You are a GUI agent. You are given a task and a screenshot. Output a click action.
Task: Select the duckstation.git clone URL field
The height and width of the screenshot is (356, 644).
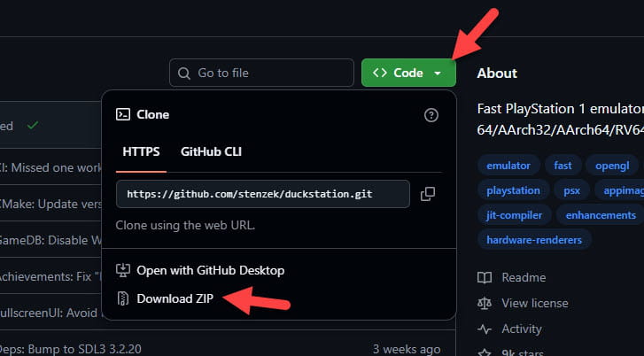point(263,194)
